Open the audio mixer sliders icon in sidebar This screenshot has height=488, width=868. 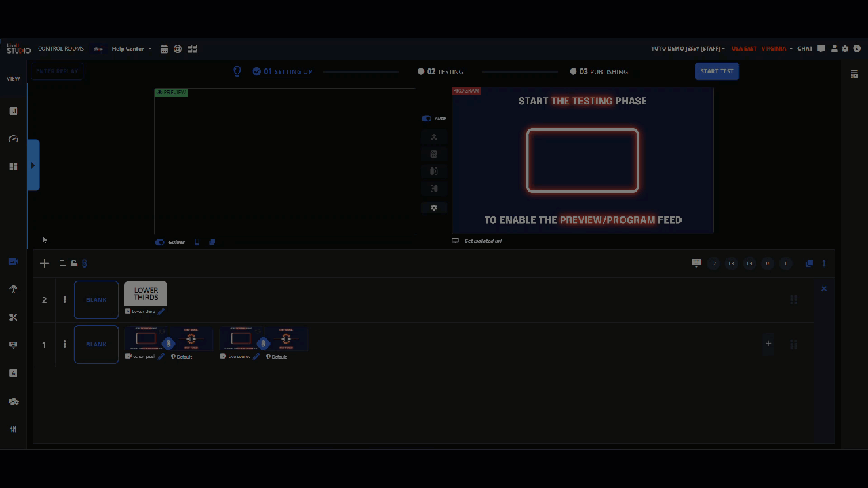(13, 429)
